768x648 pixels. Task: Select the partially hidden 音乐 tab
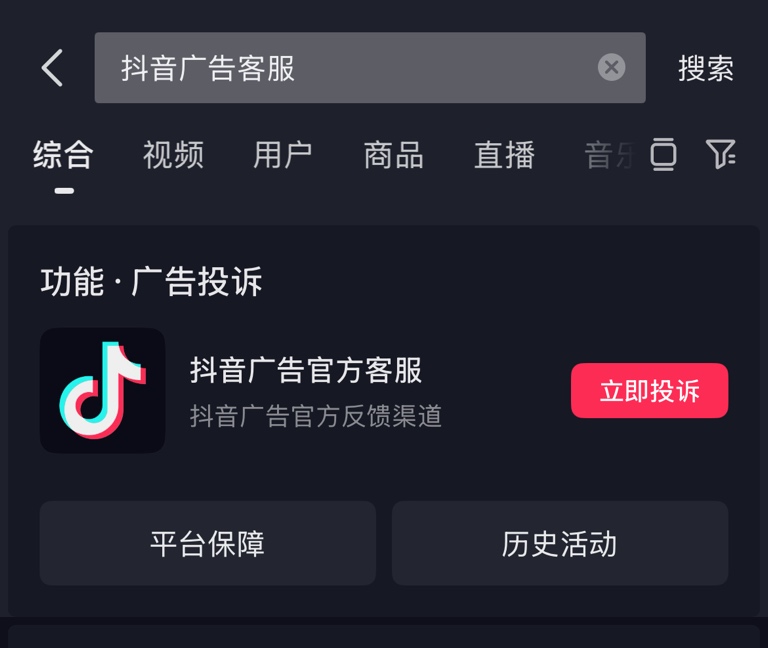(609, 155)
